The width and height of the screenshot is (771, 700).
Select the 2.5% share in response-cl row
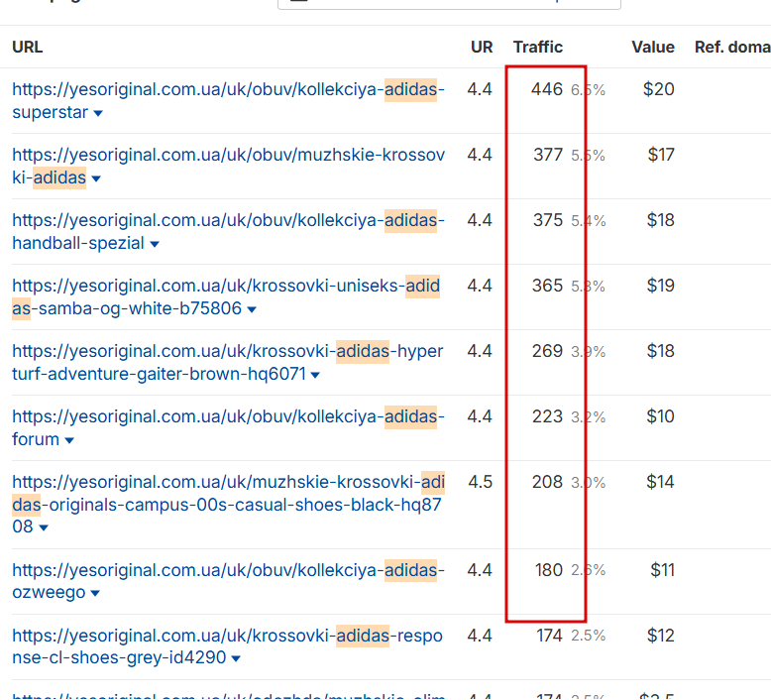(588, 636)
